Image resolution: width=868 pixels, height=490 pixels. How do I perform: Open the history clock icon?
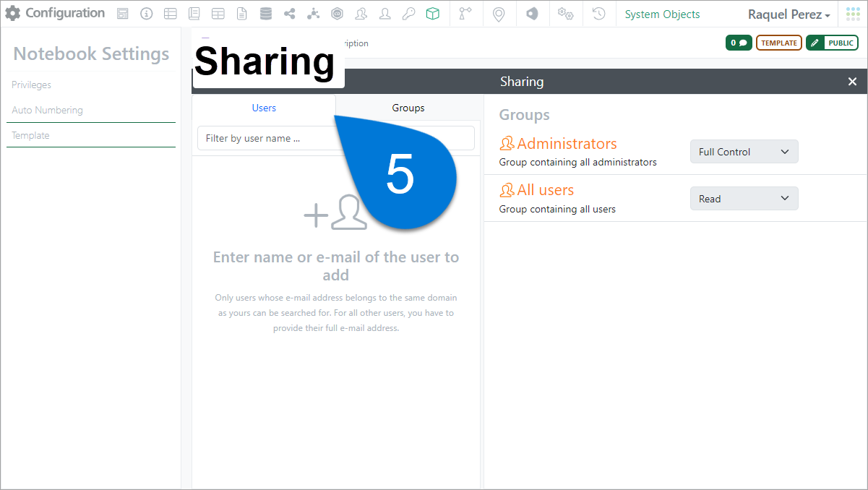point(598,14)
